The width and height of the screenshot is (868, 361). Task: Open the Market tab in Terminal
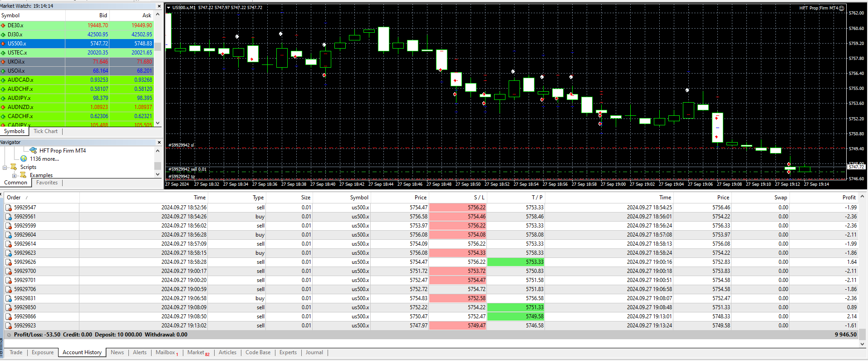198,352
